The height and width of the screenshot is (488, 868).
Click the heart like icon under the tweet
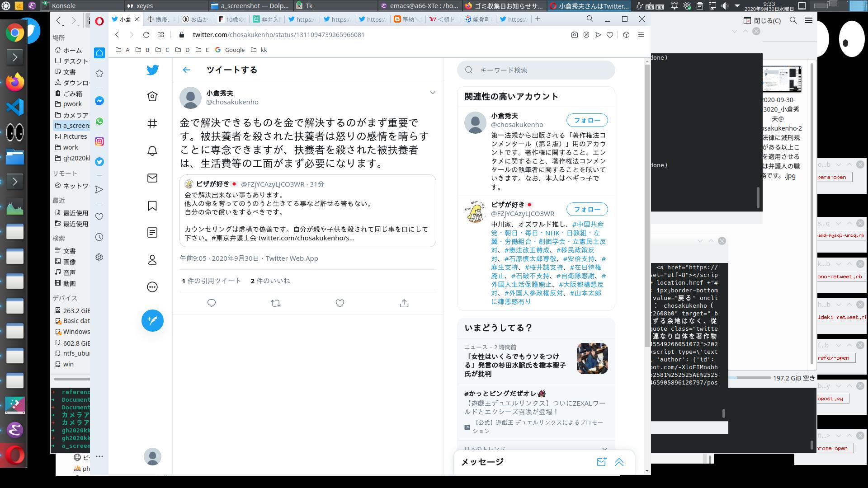(340, 304)
